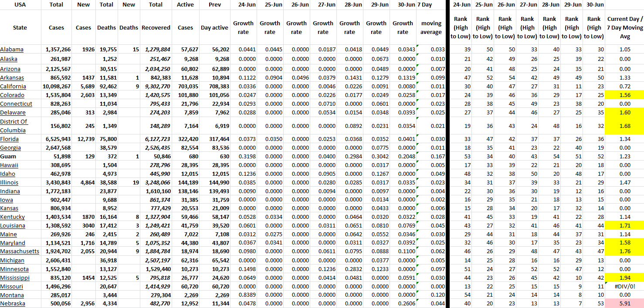Click the Nebraska state link
This screenshot has width=644, height=308.
(13, 304)
